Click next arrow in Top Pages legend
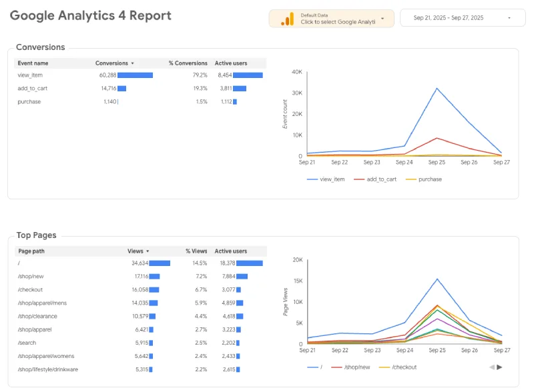Viewport: 534px width, 392px height. [499, 367]
